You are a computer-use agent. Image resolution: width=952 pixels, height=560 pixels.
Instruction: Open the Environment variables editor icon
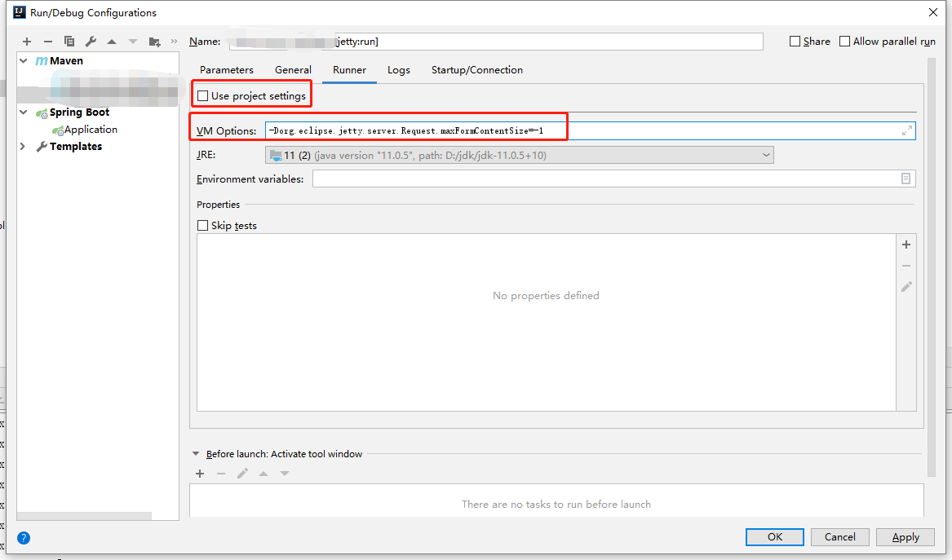point(906,179)
